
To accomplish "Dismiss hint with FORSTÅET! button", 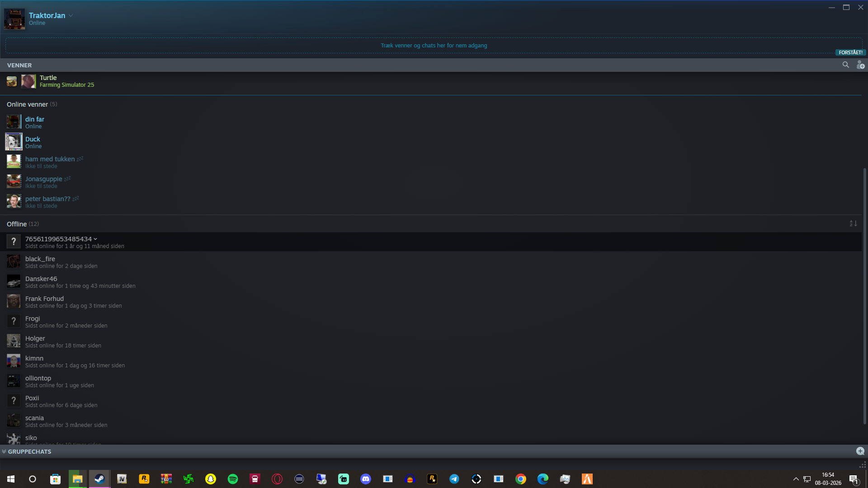I will [x=850, y=52].
